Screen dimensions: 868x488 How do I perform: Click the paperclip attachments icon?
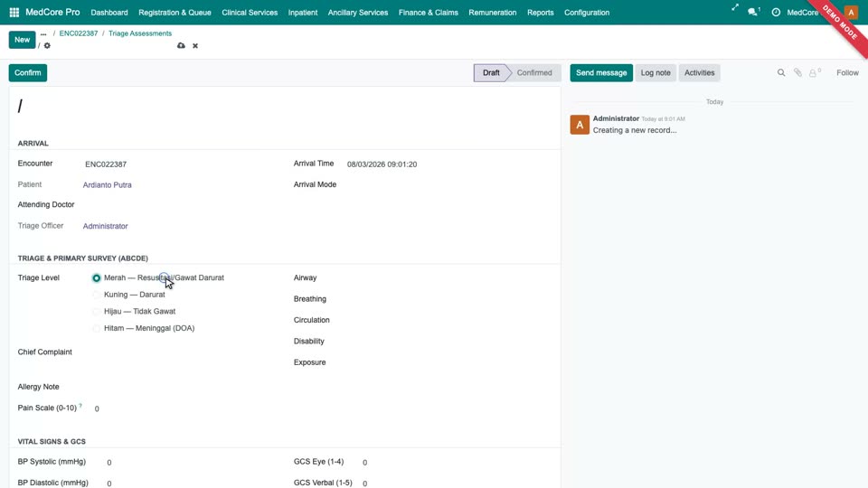pyautogui.click(x=797, y=72)
